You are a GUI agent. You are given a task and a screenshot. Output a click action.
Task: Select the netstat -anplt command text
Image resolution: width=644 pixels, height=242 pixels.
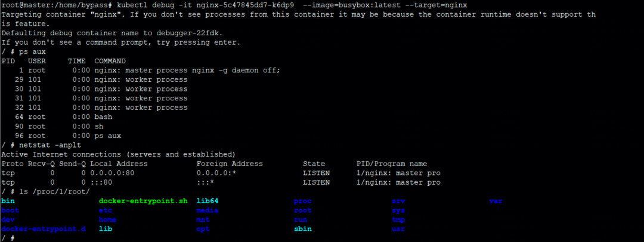click(50, 145)
